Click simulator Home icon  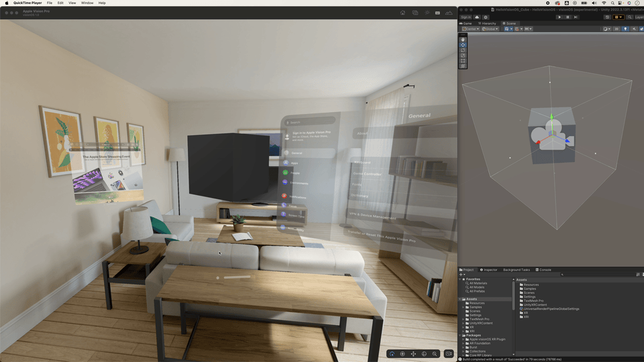(x=402, y=13)
